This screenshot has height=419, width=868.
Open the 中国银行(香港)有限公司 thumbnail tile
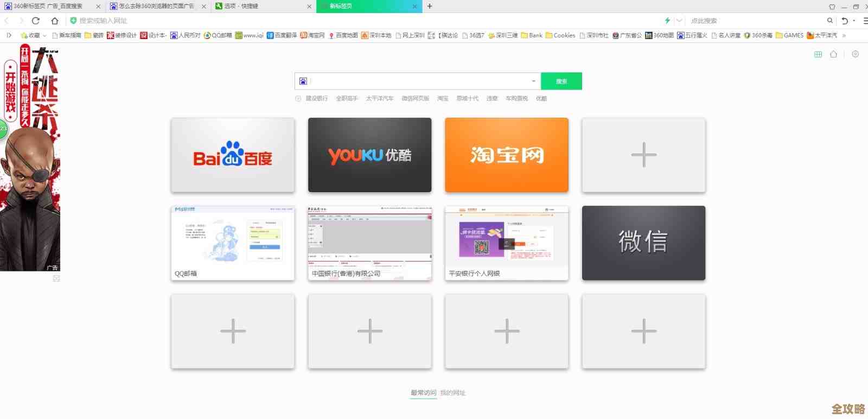pos(370,243)
